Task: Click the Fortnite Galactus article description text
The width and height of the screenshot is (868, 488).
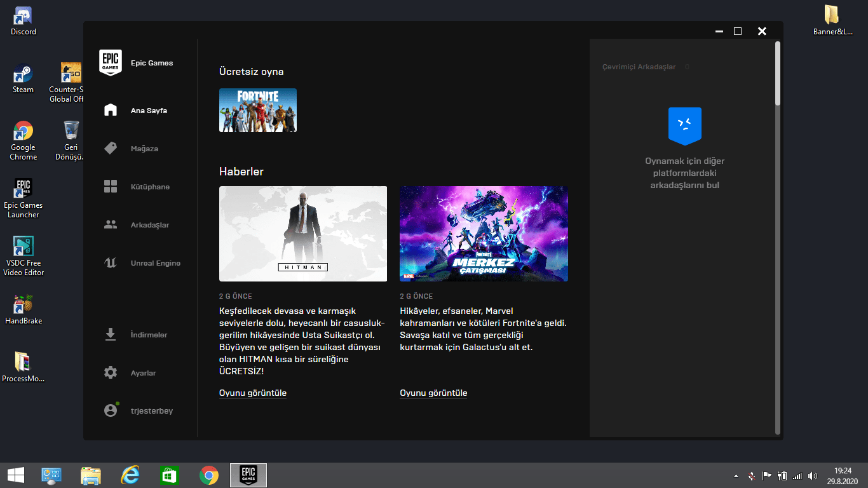Action: [483, 329]
